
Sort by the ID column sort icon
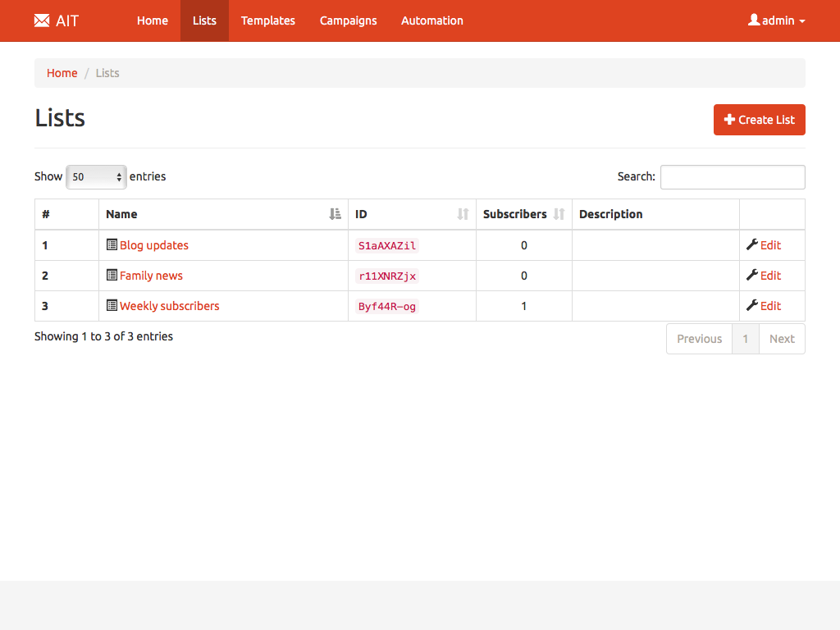[x=463, y=214]
